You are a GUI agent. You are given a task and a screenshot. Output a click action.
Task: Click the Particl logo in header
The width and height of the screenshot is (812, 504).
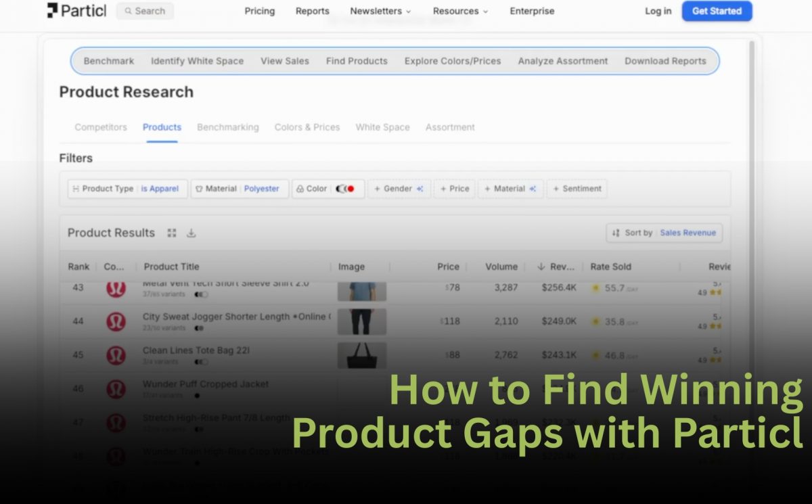[76, 11]
